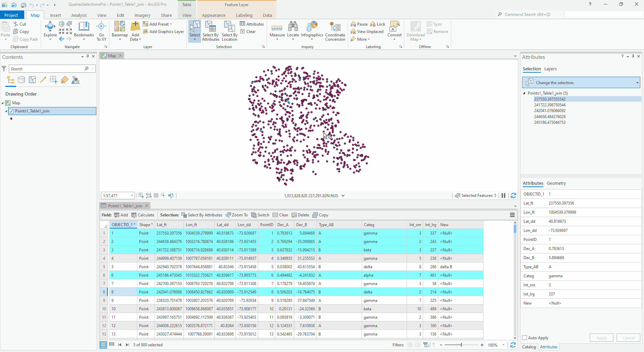Open Select By Location tool
The width and height of the screenshot is (644, 352).
pos(230,31)
